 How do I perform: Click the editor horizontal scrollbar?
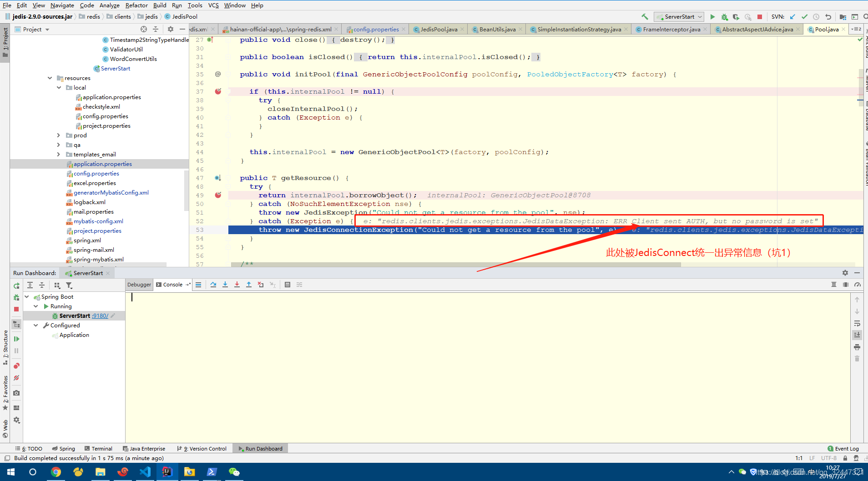click(456, 265)
